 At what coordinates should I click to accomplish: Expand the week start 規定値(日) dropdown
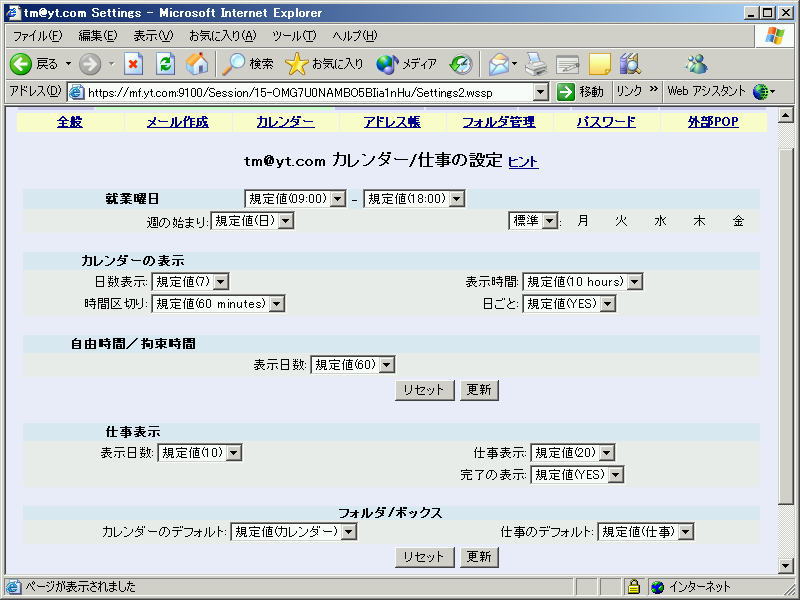click(x=252, y=221)
